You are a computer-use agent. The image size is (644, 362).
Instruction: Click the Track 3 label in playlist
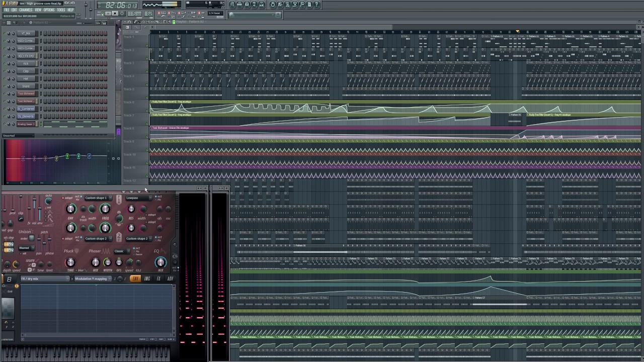pos(129,63)
